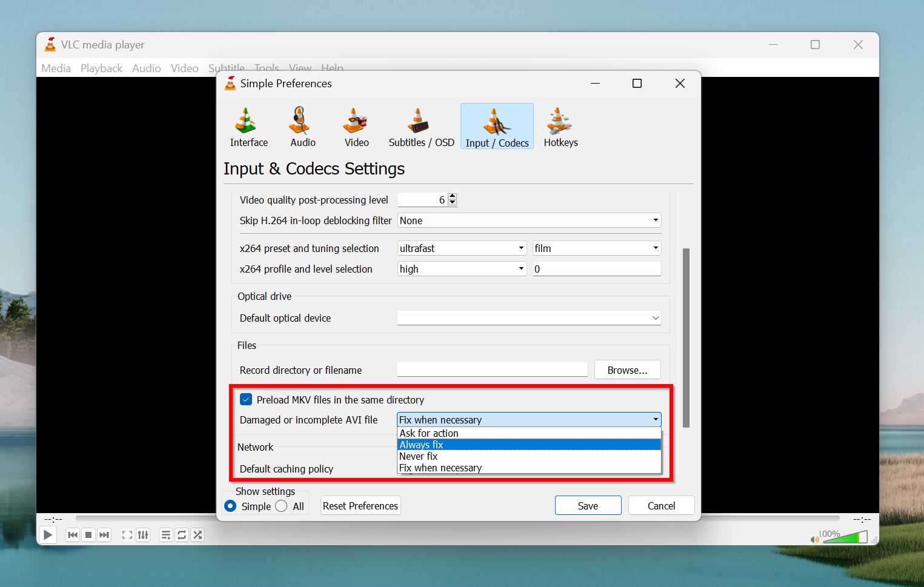Toggle random shuffle in VLC player
Screen dimensions: 924x587
coord(198,535)
